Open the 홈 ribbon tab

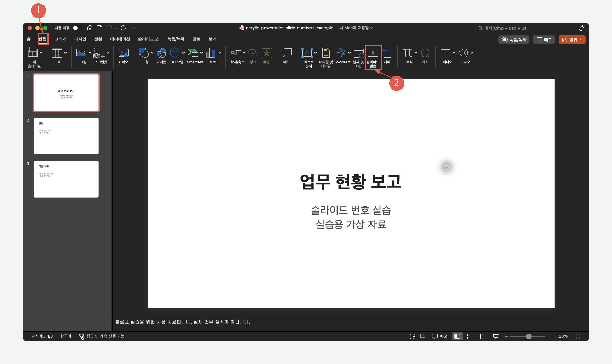[29, 39]
